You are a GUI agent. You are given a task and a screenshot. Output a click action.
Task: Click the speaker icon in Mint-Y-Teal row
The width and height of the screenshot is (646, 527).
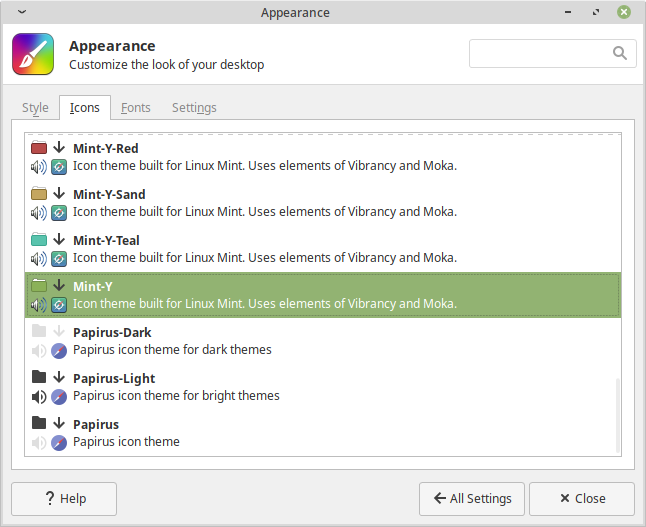pos(39,259)
